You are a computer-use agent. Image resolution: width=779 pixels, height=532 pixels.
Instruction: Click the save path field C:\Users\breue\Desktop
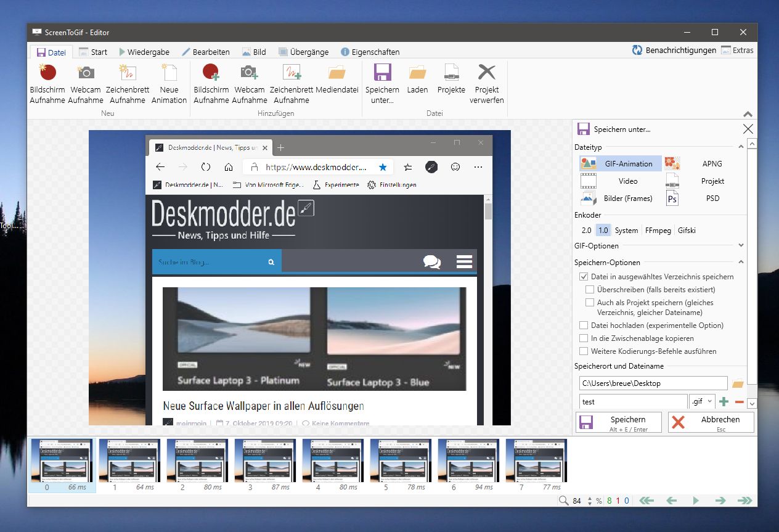pyautogui.click(x=653, y=383)
